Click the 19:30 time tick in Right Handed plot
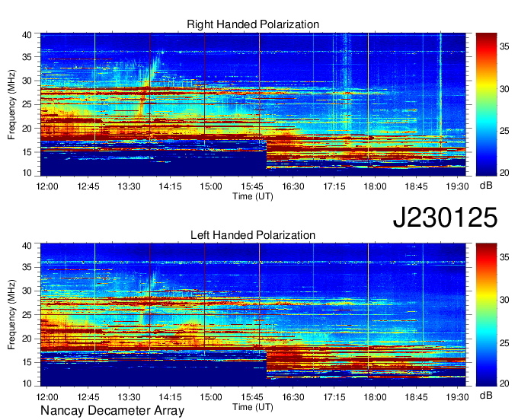The image size is (518, 420). pyautogui.click(x=457, y=186)
